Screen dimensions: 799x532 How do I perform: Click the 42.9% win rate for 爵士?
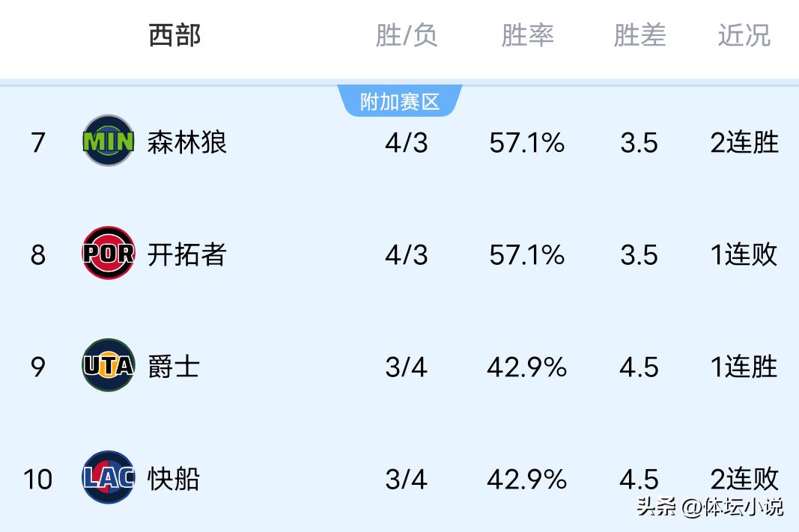tap(526, 367)
